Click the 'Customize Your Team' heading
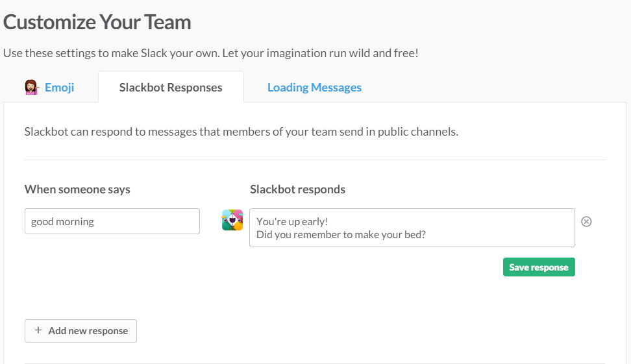This screenshot has height=364, width=631. (x=97, y=22)
